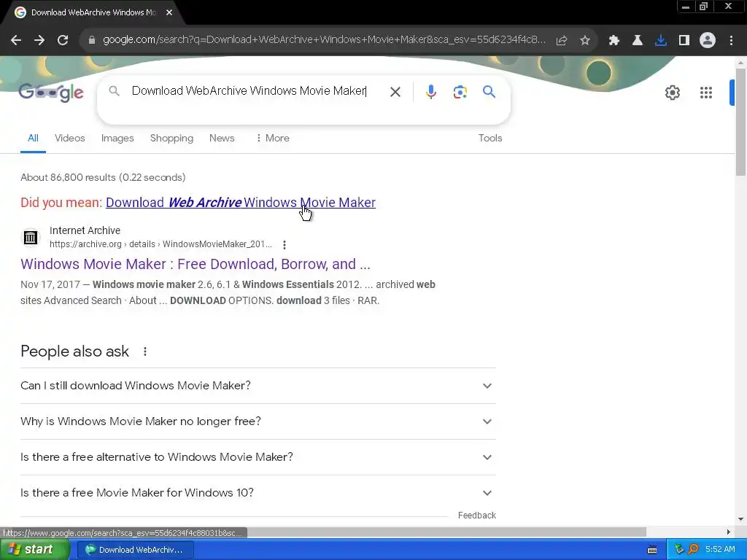Bookmark this page with the star icon

coord(585,41)
